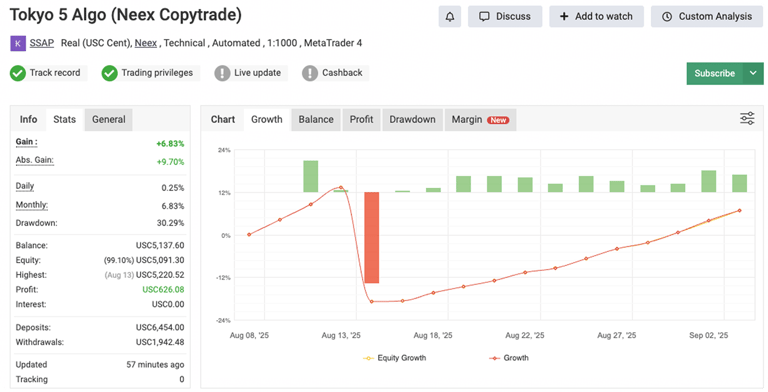Viewport: 768px width, 392px height.
Task: Click the Gain label
Action: click(x=26, y=142)
